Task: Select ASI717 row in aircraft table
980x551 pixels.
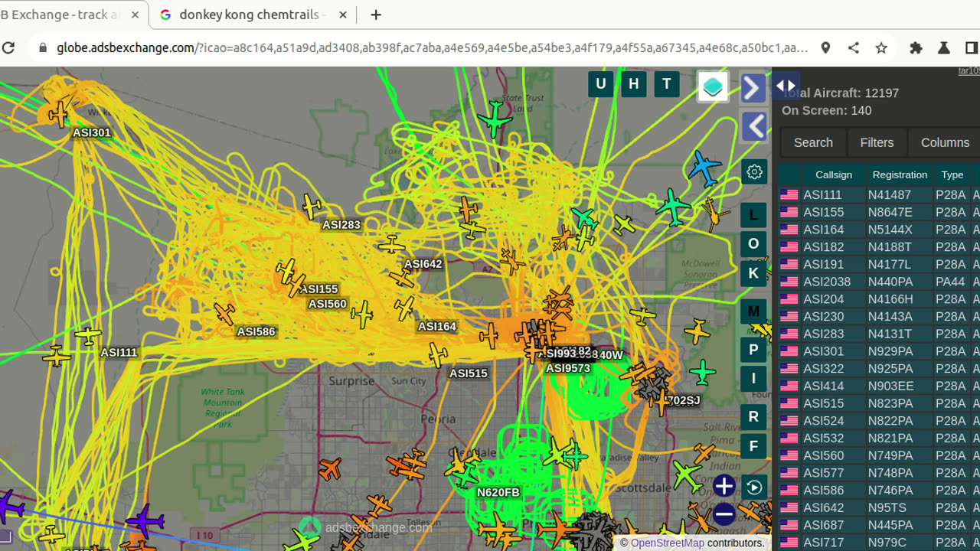Action: [879, 543]
